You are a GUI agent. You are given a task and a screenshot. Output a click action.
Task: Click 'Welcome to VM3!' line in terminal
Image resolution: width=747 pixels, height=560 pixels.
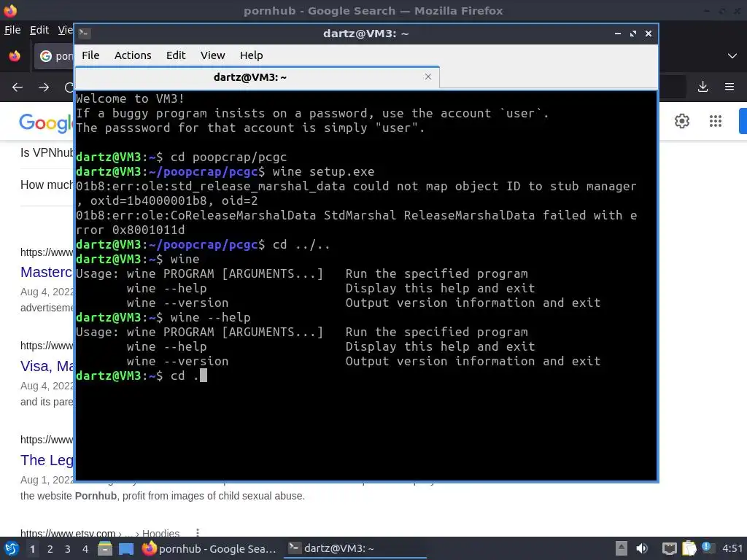click(x=130, y=98)
